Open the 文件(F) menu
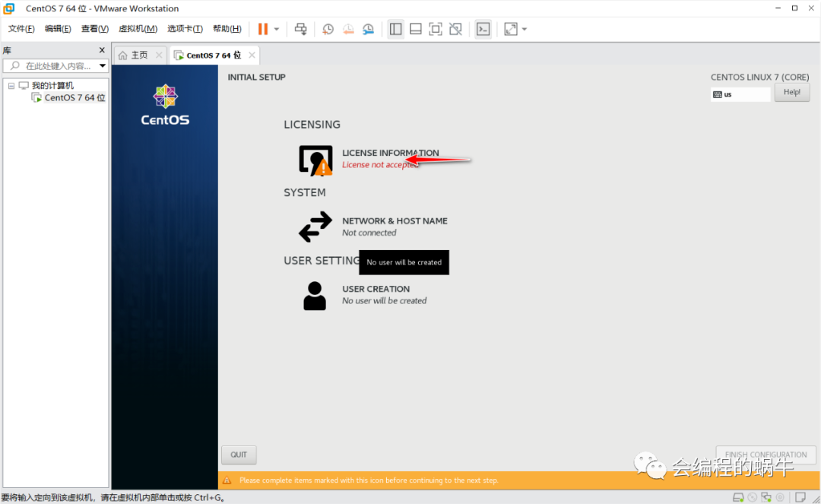The height and width of the screenshot is (504, 821). [x=21, y=29]
